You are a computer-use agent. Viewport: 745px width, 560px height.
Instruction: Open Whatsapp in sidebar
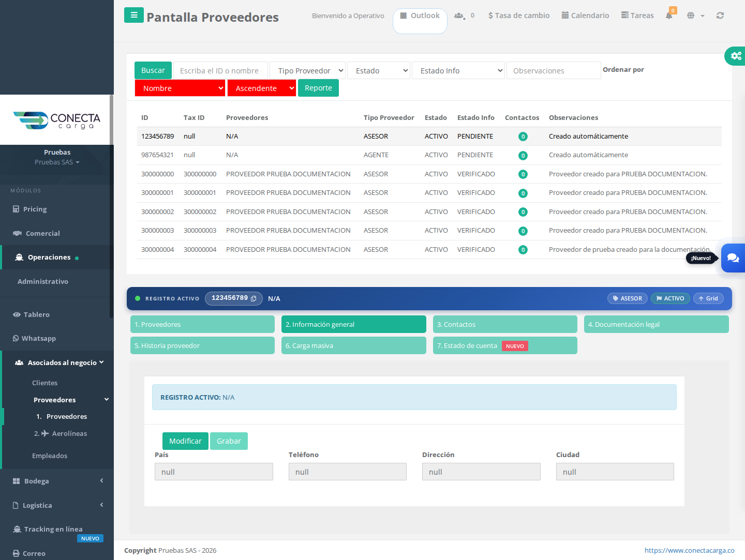click(x=34, y=338)
